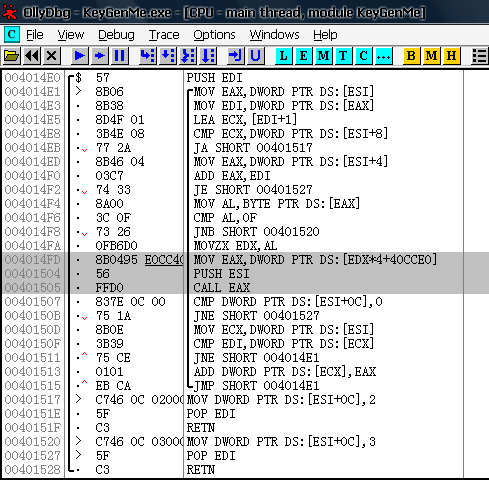
Task: Click Execute till return icon
Action: [236, 56]
